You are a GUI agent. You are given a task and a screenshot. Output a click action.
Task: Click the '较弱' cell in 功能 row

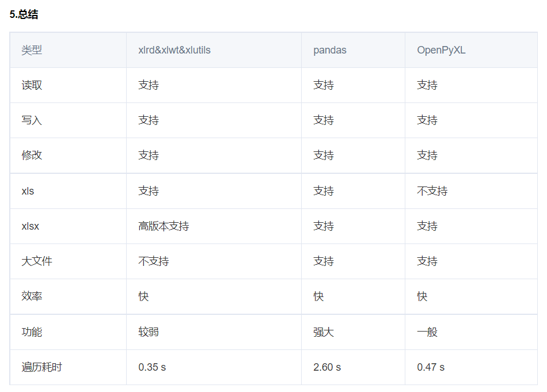[149, 332]
